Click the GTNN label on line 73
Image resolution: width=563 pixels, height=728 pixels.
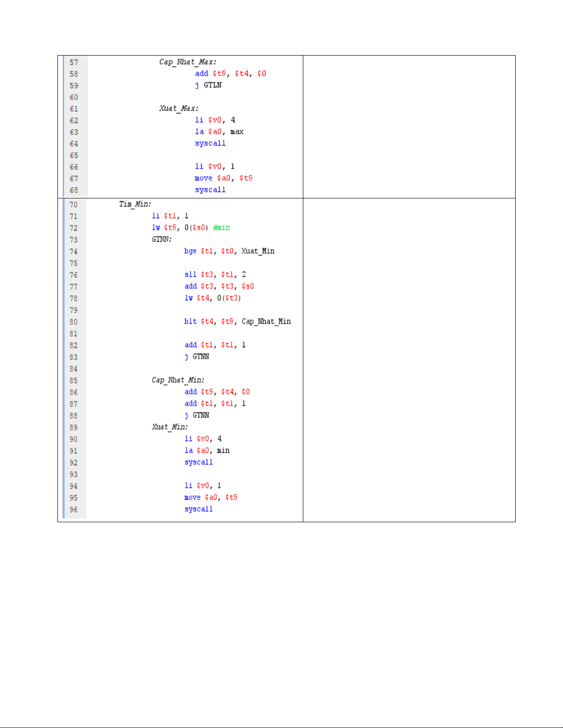[162, 239]
